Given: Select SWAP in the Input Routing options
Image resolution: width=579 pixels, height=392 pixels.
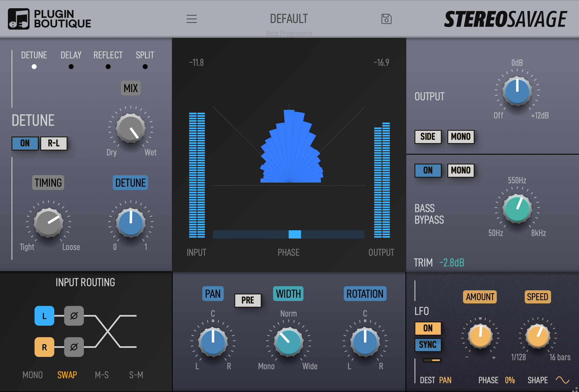Looking at the screenshot, I should pos(67,375).
